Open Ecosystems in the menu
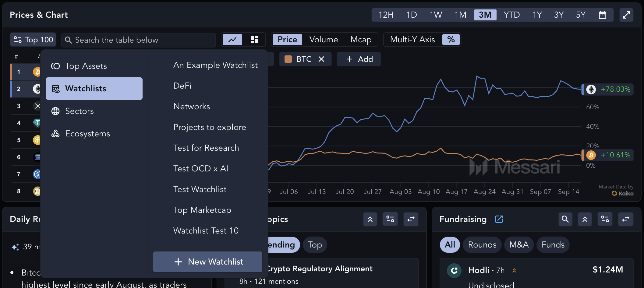Screen dimensions: 644x288 click(94, 134)
